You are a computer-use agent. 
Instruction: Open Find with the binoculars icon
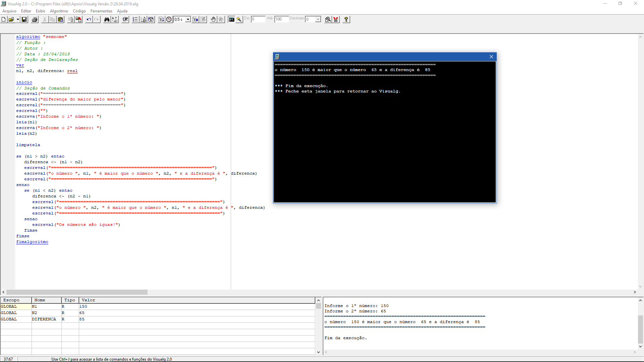107,19
